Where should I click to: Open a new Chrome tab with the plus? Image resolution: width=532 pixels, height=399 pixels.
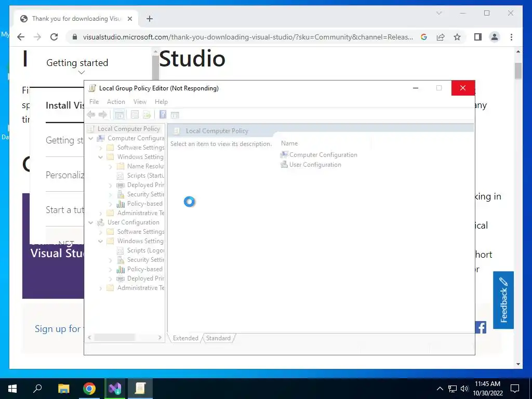pos(150,19)
